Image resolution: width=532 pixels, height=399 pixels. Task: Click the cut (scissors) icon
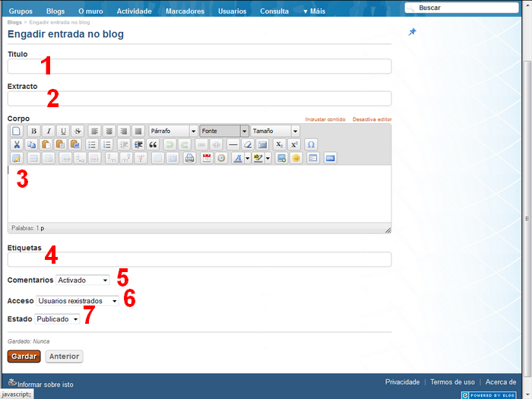(17, 144)
